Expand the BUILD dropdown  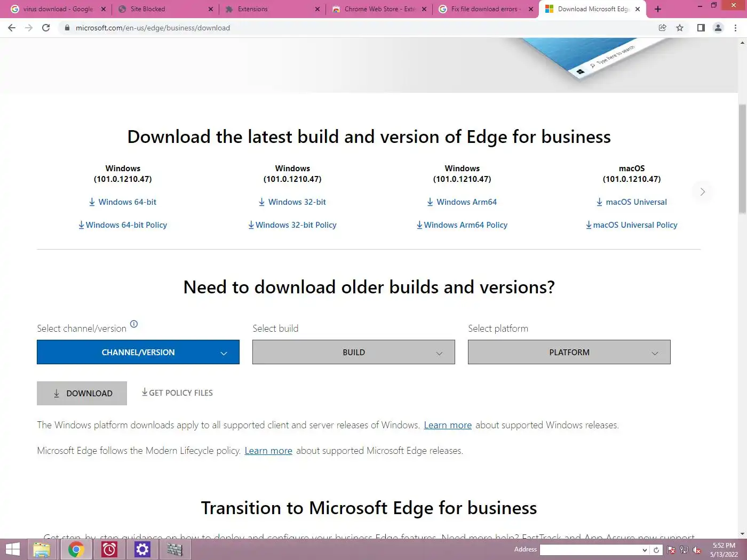click(x=354, y=352)
